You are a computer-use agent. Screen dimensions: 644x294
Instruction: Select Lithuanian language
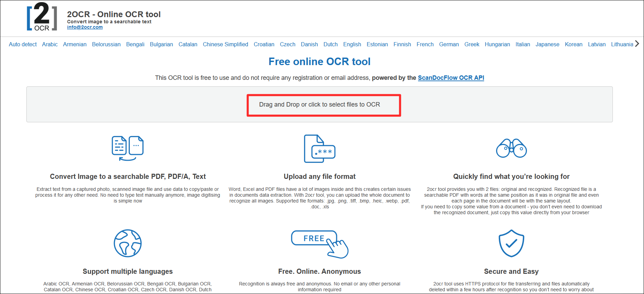[622, 44]
